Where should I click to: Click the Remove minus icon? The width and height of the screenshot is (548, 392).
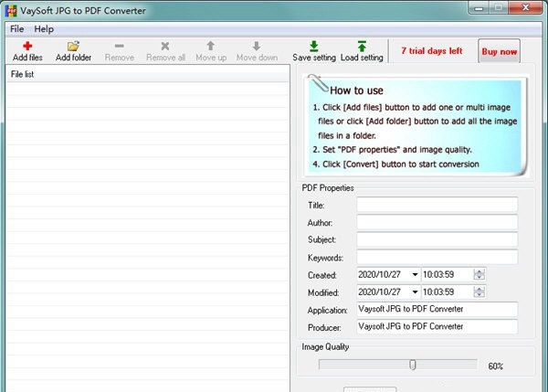coord(119,46)
